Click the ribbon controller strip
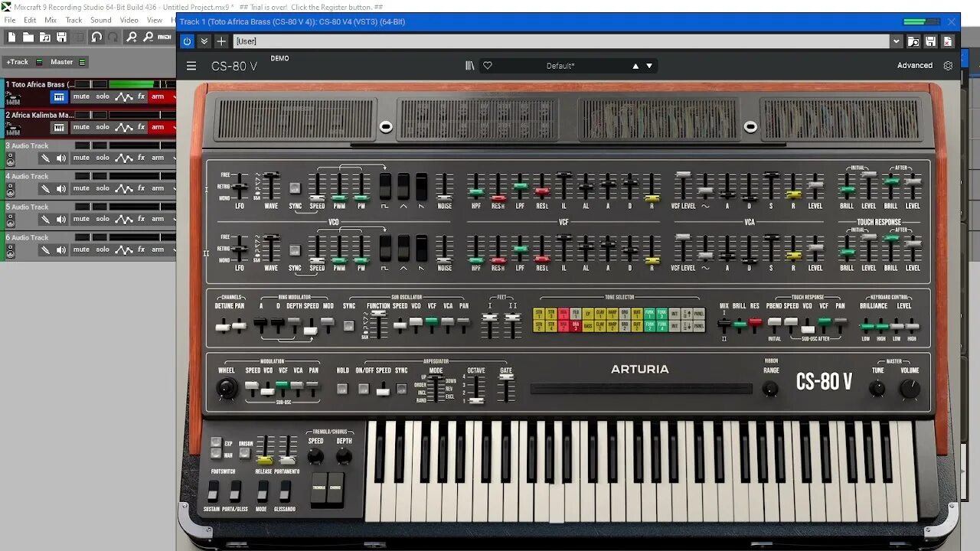Viewport: 980px width, 551px height. (641, 389)
